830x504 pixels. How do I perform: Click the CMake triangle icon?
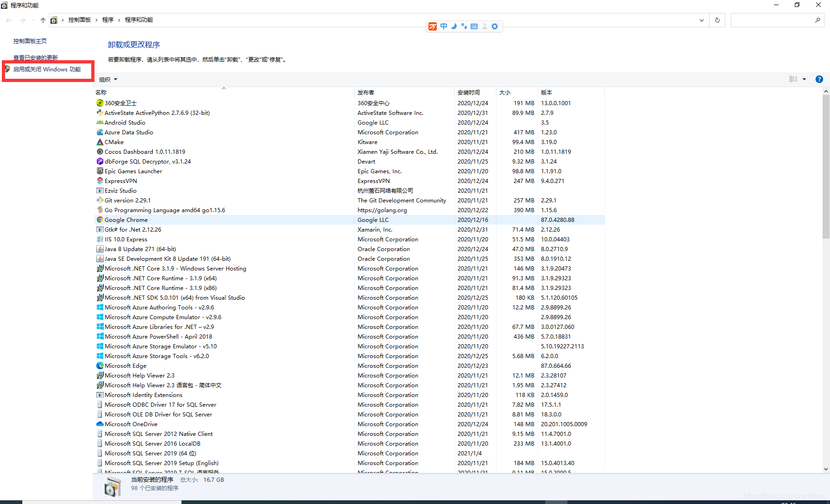[x=100, y=142]
